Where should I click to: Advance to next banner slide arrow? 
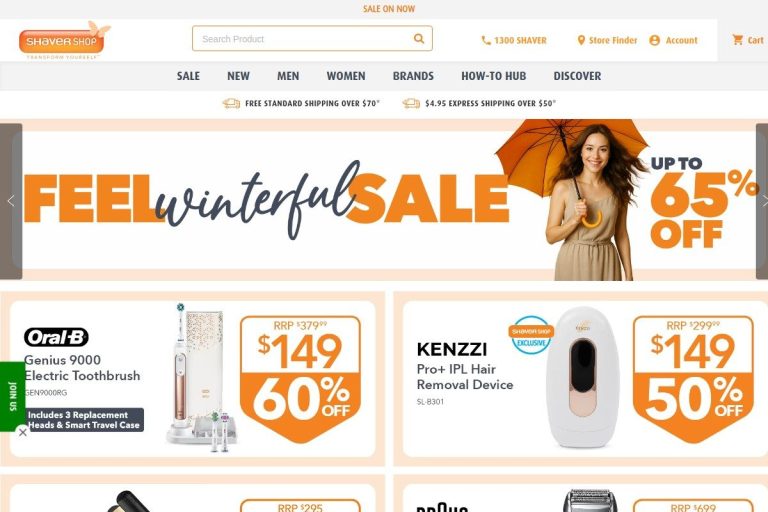point(762,201)
